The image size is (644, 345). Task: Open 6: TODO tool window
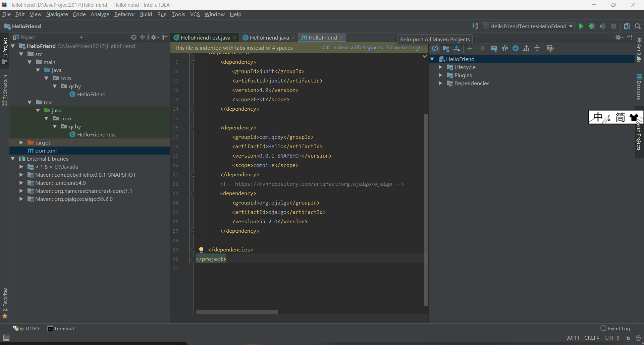pyautogui.click(x=26, y=329)
